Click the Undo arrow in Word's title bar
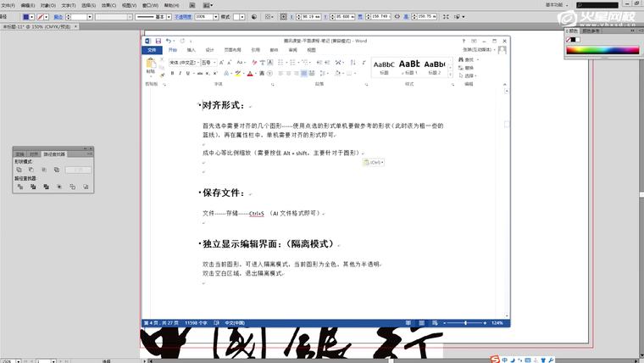Image resolution: width=644 pixels, height=363 pixels. (169, 41)
